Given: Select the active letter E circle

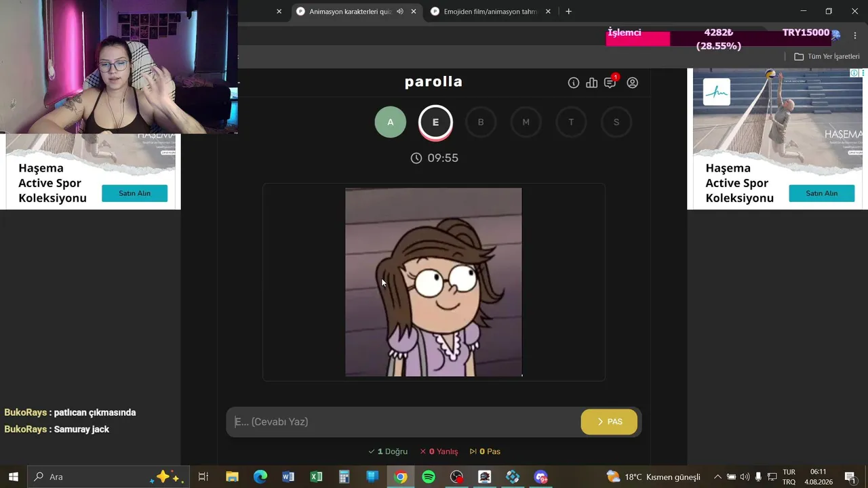Looking at the screenshot, I should pos(435,122).
